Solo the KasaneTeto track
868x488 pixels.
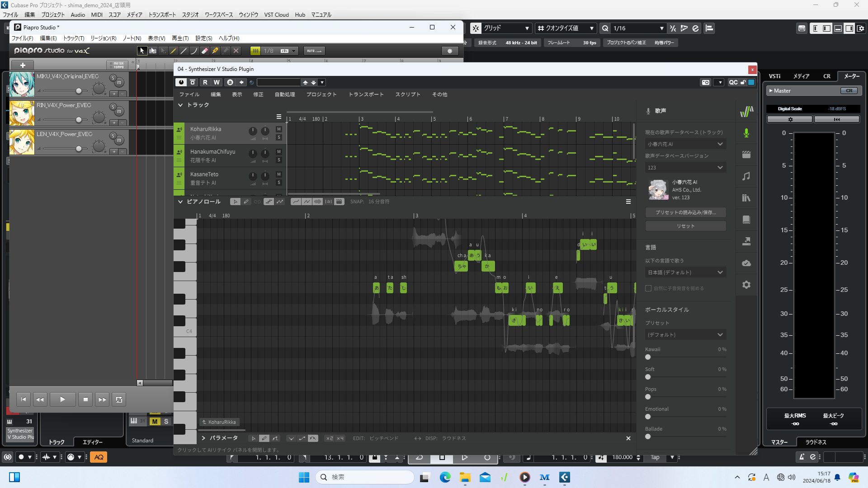[279, 183]
